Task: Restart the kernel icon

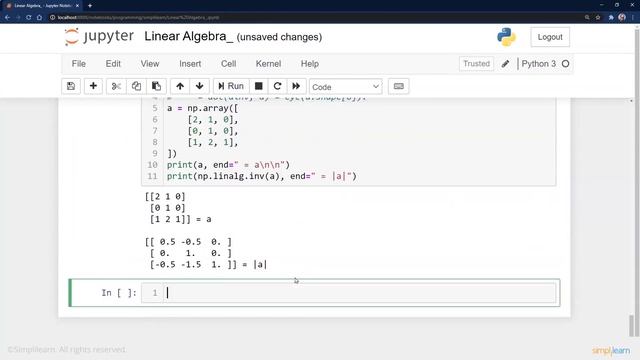Action: point(278,86)
